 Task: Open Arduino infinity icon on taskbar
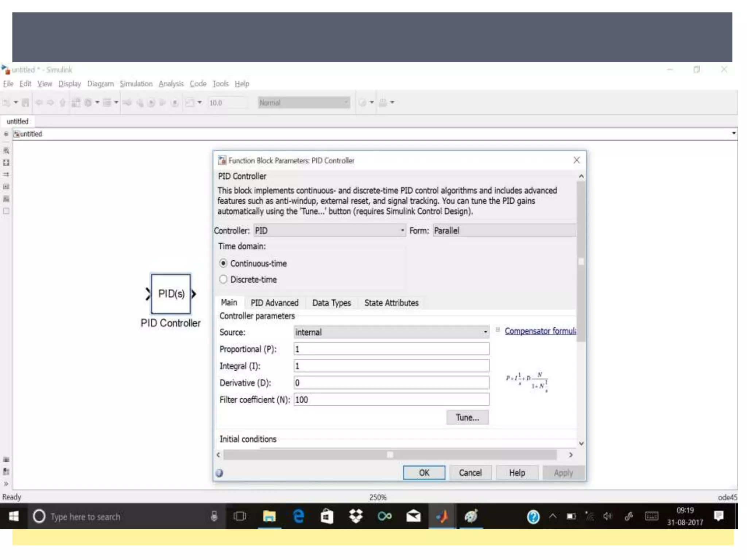coord(384,516)
